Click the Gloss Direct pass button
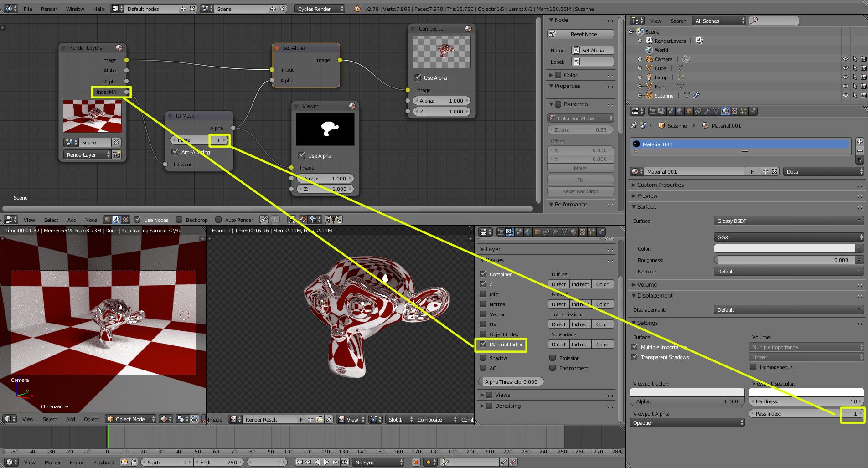Viewport: 868px width, 468px height. click(x=558, y=304)
